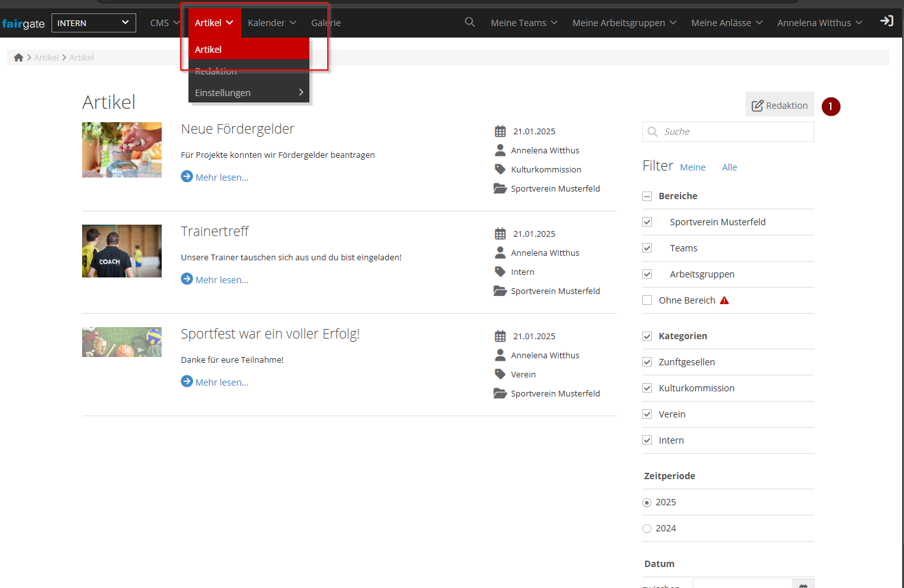Open the Kalender menu
This screenshot has width=904, height=588.
tap(272, 23)
